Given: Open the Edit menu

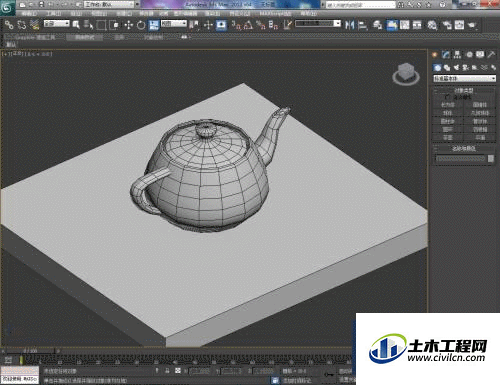Looking at the screenshot, I should tap(29, 14).
